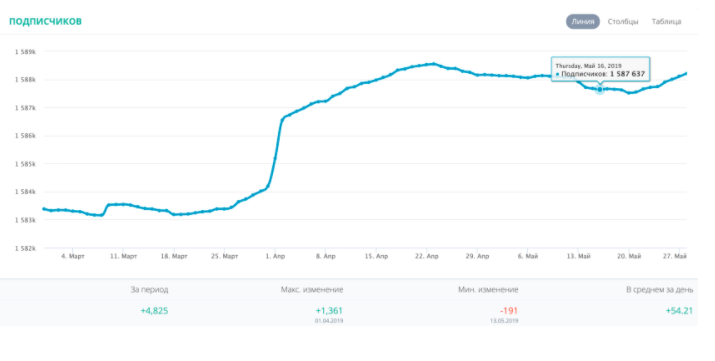Click the 15. Апр x-axis label
The image size is (715, 361).
click(376, 256)
